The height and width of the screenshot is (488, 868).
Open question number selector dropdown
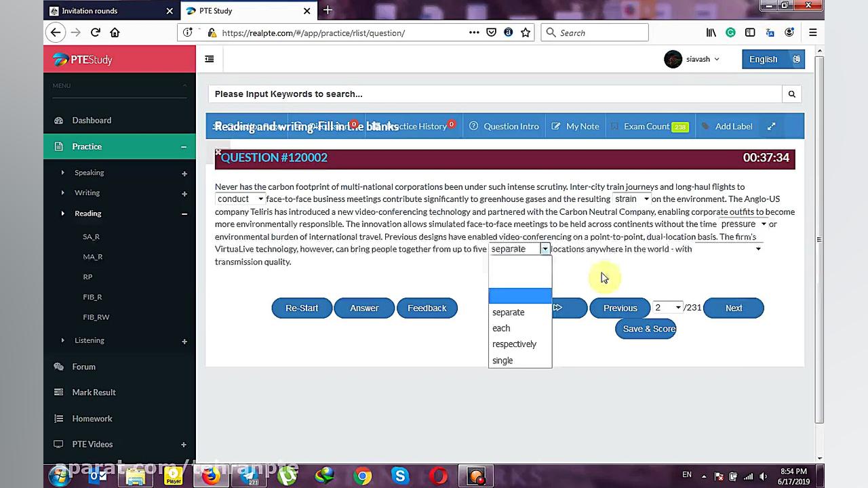pos(667,308)
